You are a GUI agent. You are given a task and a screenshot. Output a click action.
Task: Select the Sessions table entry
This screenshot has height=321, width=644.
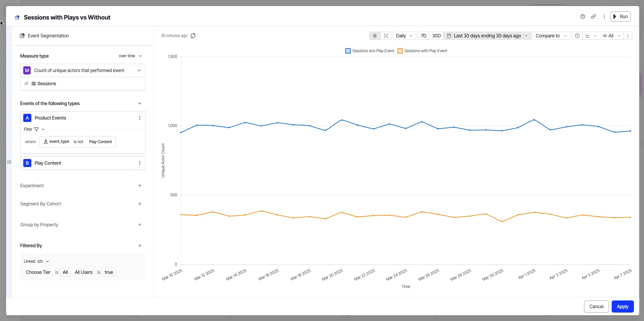point(44,84)
